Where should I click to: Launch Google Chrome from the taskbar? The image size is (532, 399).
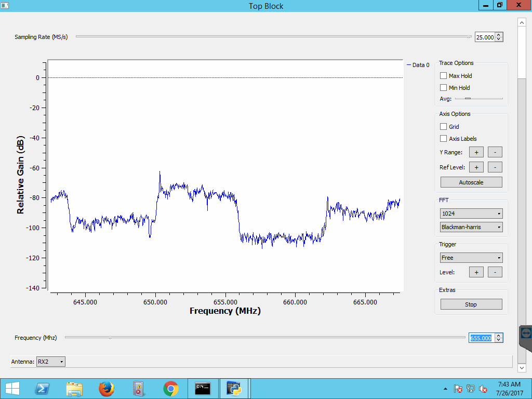tap(170, 388)
